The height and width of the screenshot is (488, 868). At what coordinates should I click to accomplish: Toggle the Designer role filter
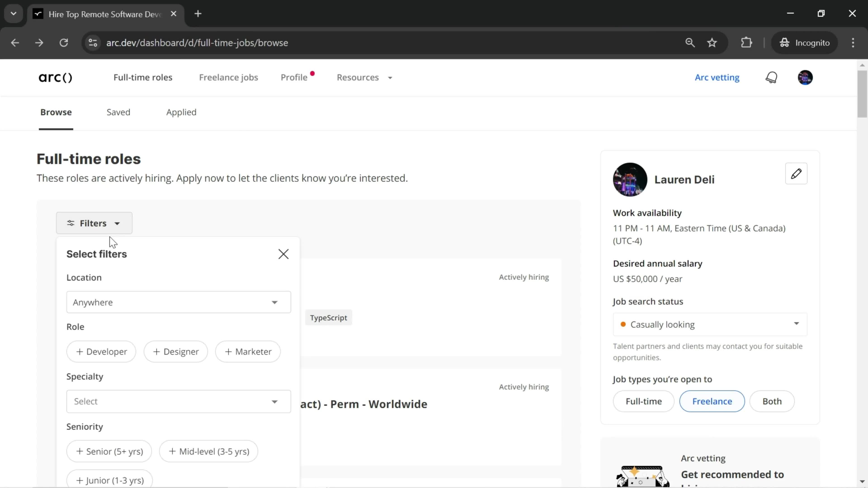click(176, 352)
